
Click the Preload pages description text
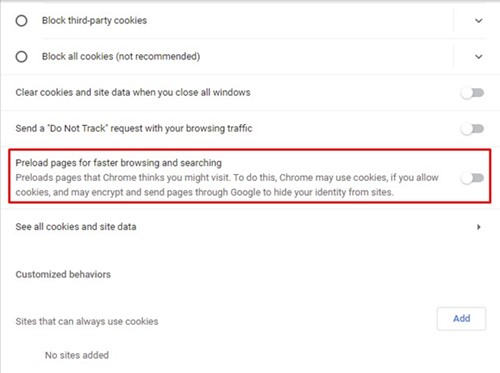[x=227, y=185]
